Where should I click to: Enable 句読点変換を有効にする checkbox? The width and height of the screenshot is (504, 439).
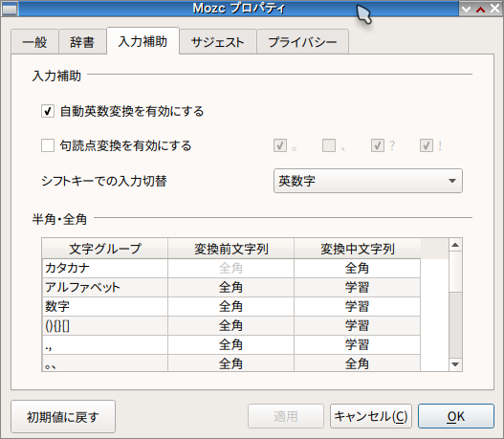(x=48, y=145)
